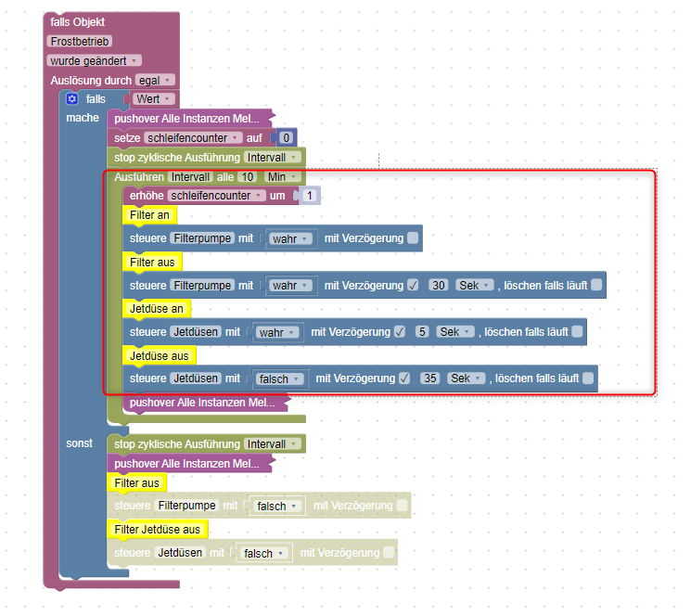Click the Frostbetrieb object field
Screen dimensions: 691x616
pyautogui.click(x=80, y=42)
